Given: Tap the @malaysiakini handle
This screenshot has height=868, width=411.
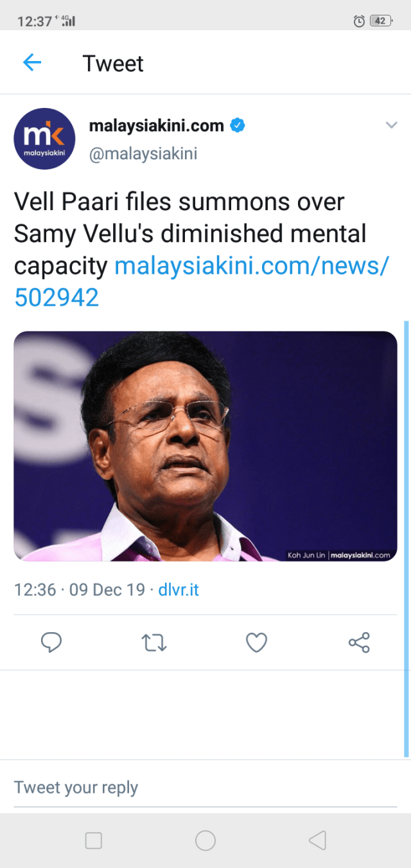Looking at the screenshot, I should (143, 154).
